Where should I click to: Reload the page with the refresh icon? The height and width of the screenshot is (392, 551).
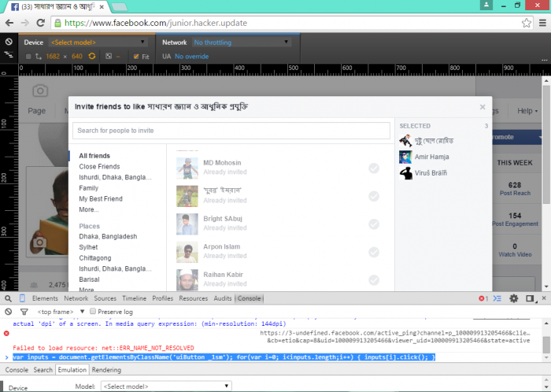41,23
